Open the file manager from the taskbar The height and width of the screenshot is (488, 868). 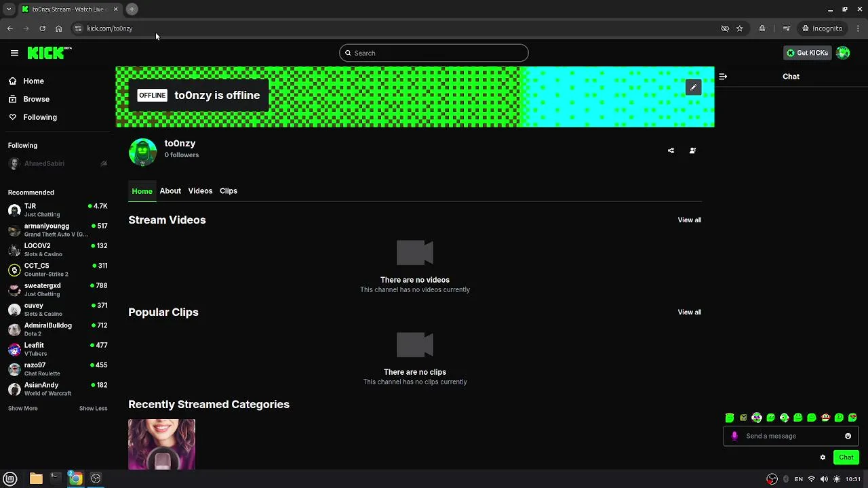36,479
